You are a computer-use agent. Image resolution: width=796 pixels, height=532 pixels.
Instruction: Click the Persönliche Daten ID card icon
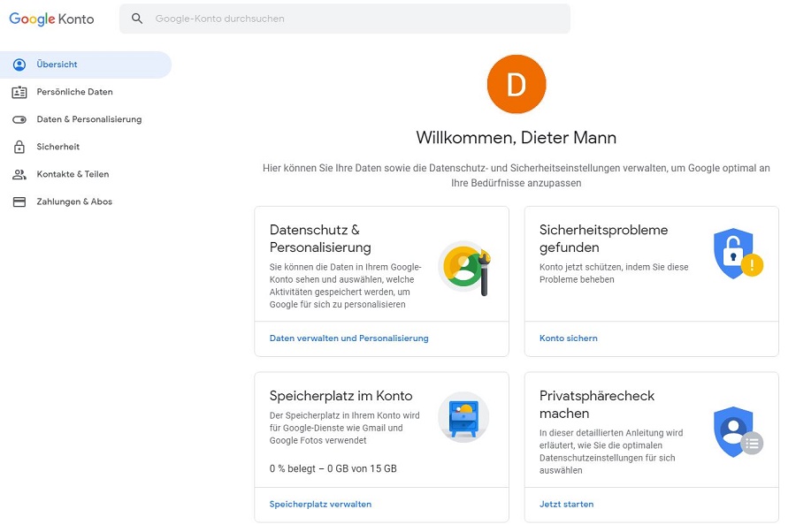coord(19,92)
